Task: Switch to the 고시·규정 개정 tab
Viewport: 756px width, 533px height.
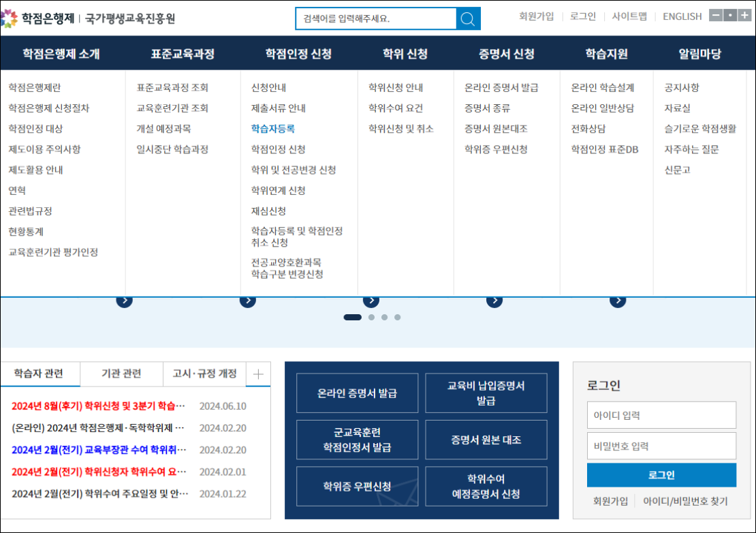Action: point(205,374)
